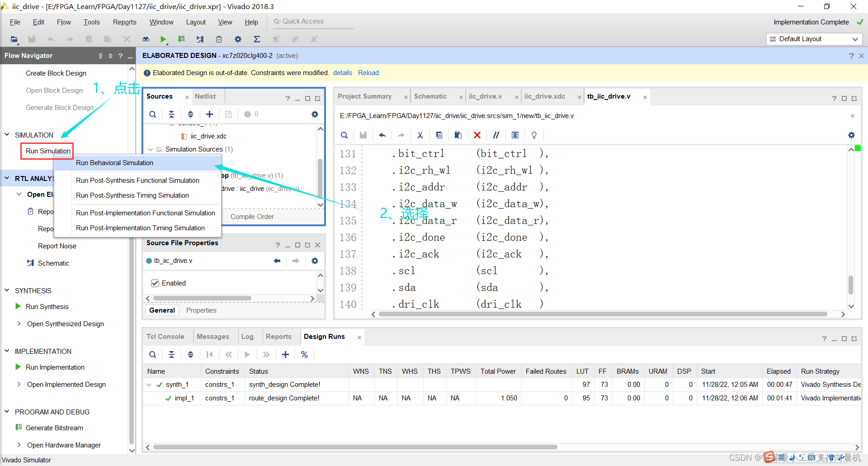
Task: Click the Schematic icon in main toolbar
Action: coord(200,39)
